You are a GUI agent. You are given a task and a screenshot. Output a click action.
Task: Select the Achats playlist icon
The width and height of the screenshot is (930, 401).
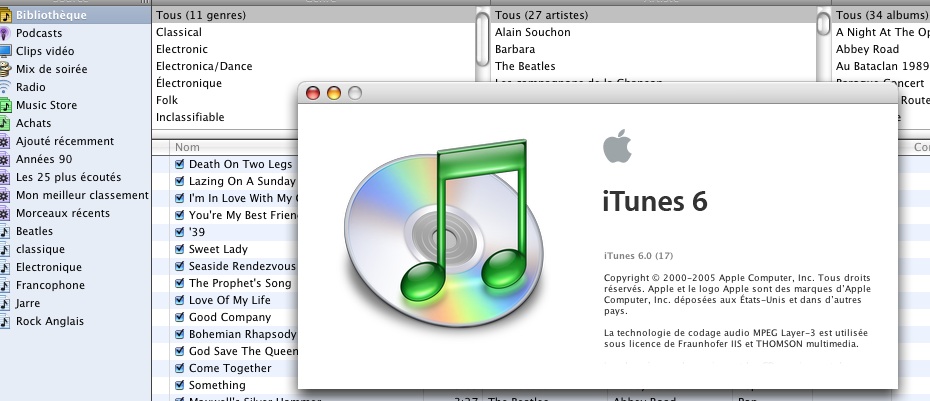[5, 123]
